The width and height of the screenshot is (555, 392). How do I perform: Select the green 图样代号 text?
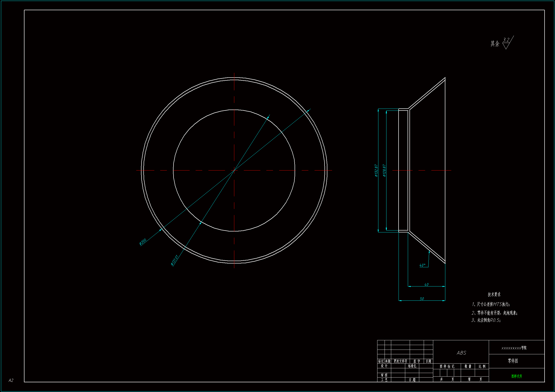coord(517,376)
